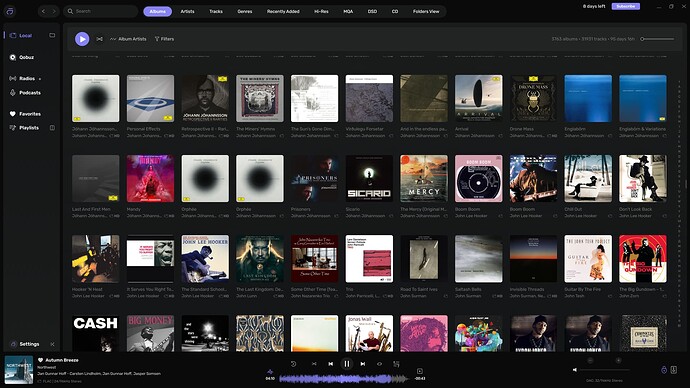Open Playlists in the sidebar

point(25,128)
